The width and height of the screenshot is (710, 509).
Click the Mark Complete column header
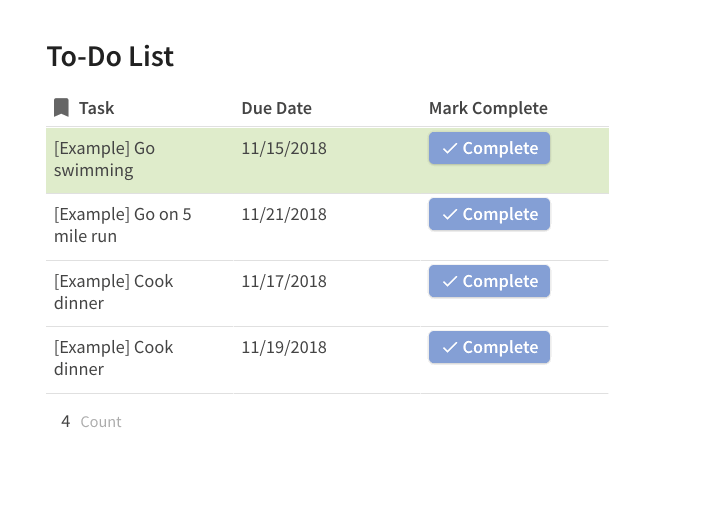(x=488, y=108)
